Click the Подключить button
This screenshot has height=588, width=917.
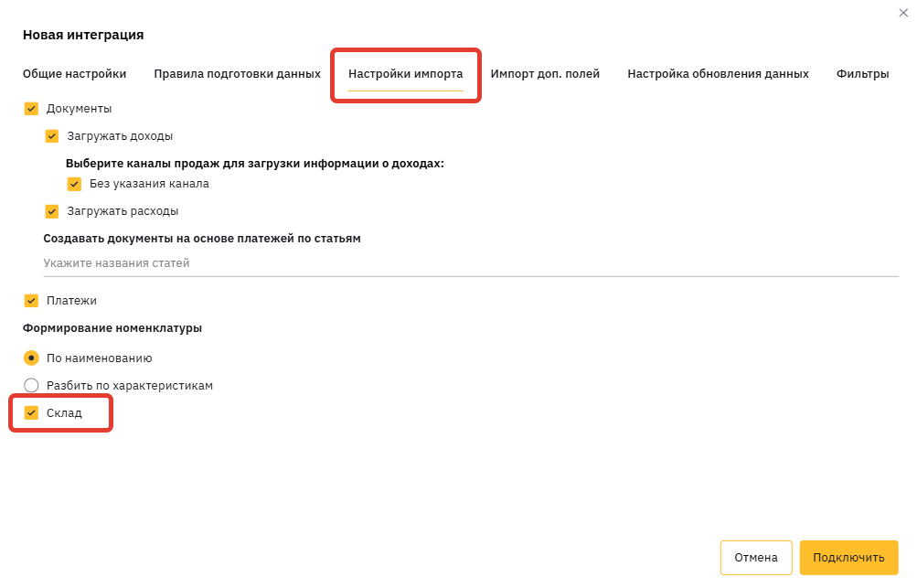tap(848, 558)
